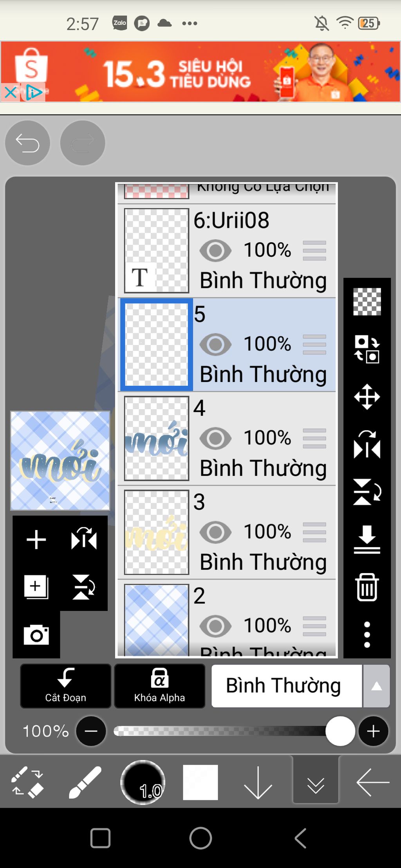The width and height of the screenshot is (401, 868).
Task: Add a new layer with plus icon
Action: coord(36,540)
